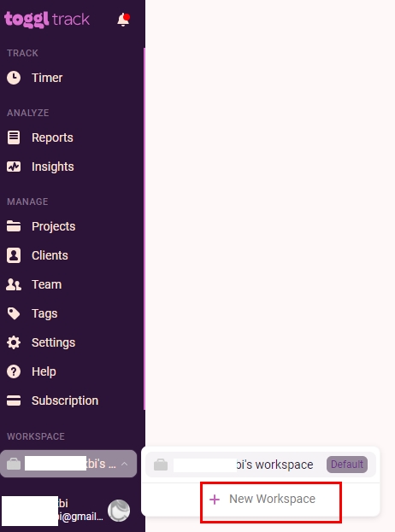Click the Insights chart icon
Viewport: 395px width, 532px height.
click(x=14, y=167)
